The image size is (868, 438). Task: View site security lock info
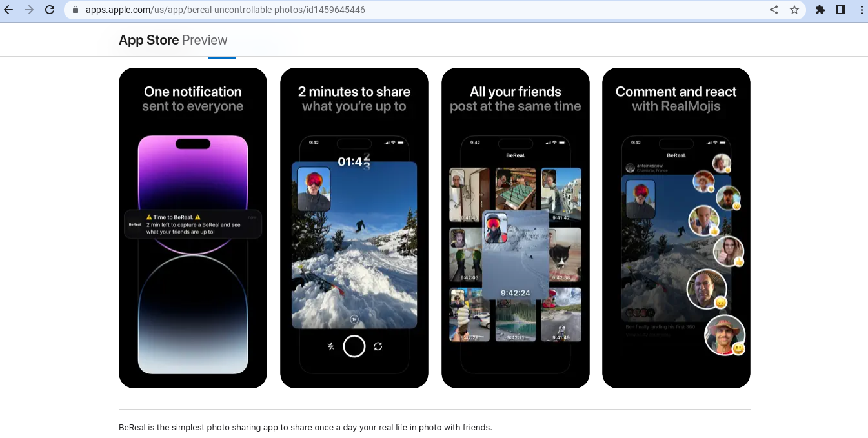point(76,10)
